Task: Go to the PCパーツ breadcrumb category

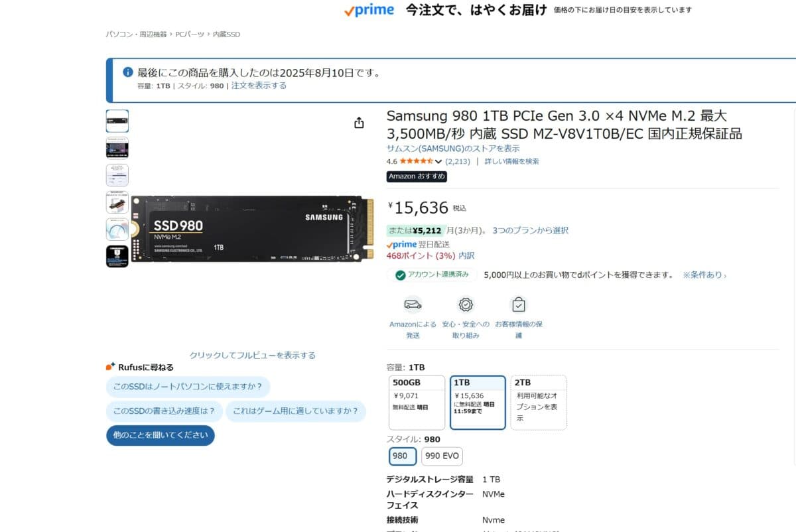Action: [x=189, y=34]
